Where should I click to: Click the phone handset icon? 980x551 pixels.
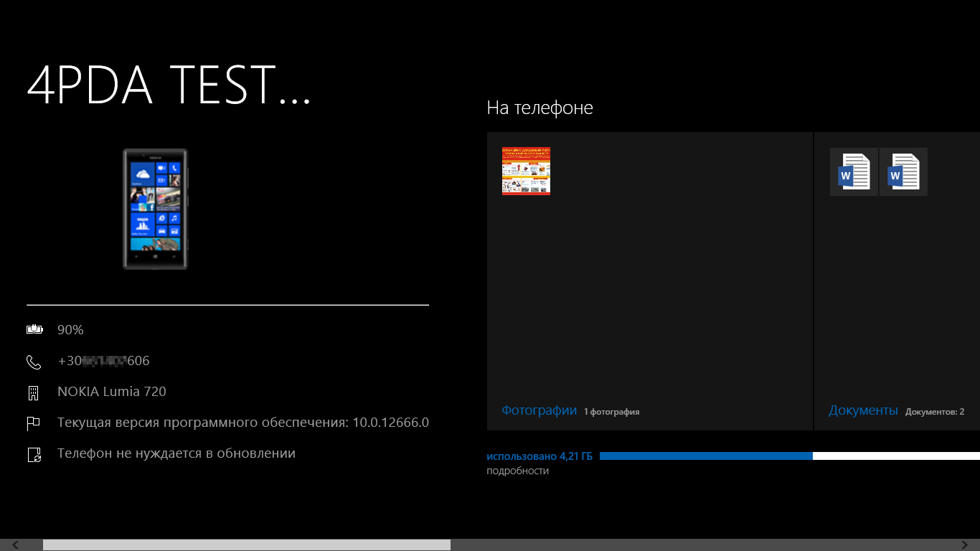point(34,362)
